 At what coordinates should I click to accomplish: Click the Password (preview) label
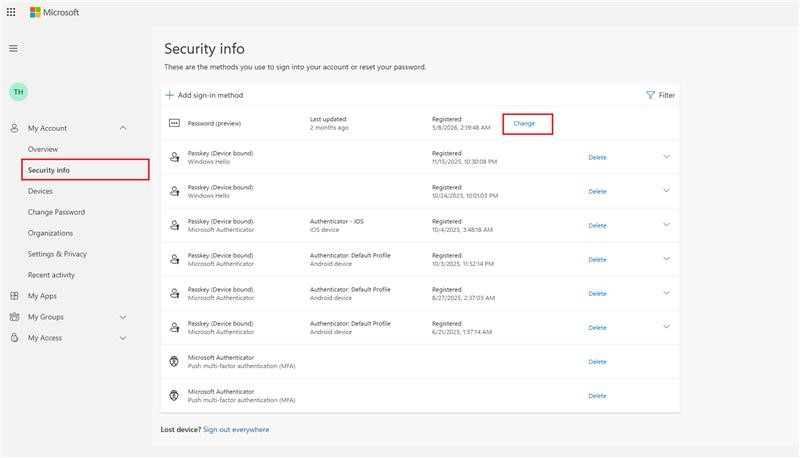(x=214, y=123)
